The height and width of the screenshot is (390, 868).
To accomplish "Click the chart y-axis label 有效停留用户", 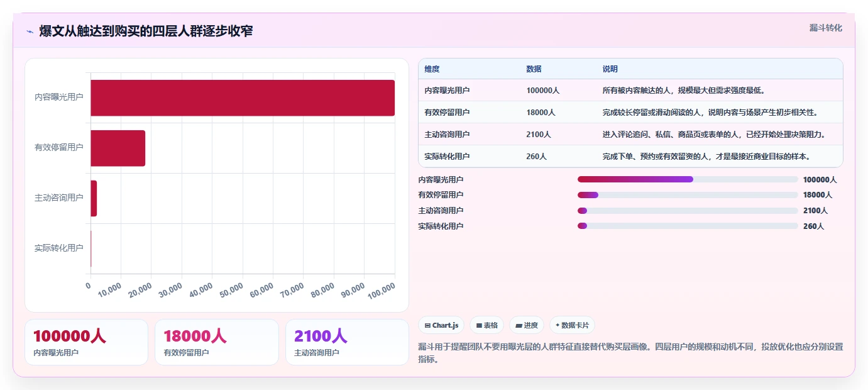I will 59,148.
